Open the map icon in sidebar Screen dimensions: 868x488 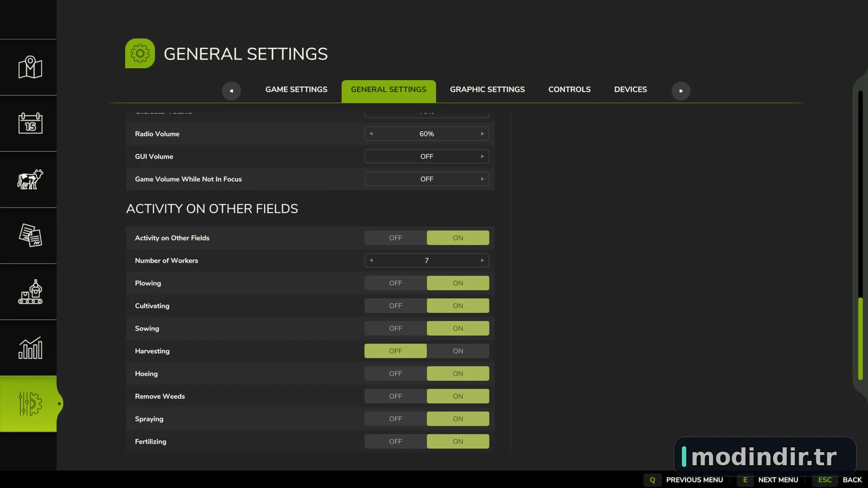click(30, 67)
